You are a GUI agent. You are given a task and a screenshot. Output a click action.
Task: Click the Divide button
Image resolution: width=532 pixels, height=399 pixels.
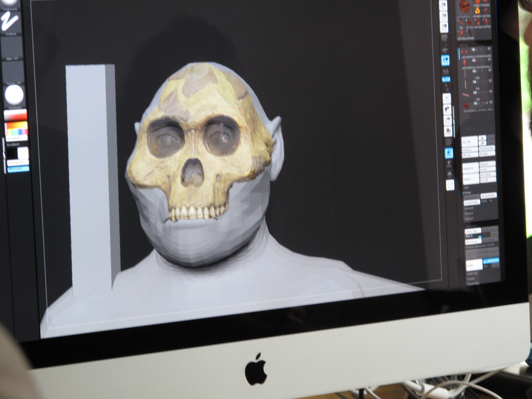coord(474,265)
